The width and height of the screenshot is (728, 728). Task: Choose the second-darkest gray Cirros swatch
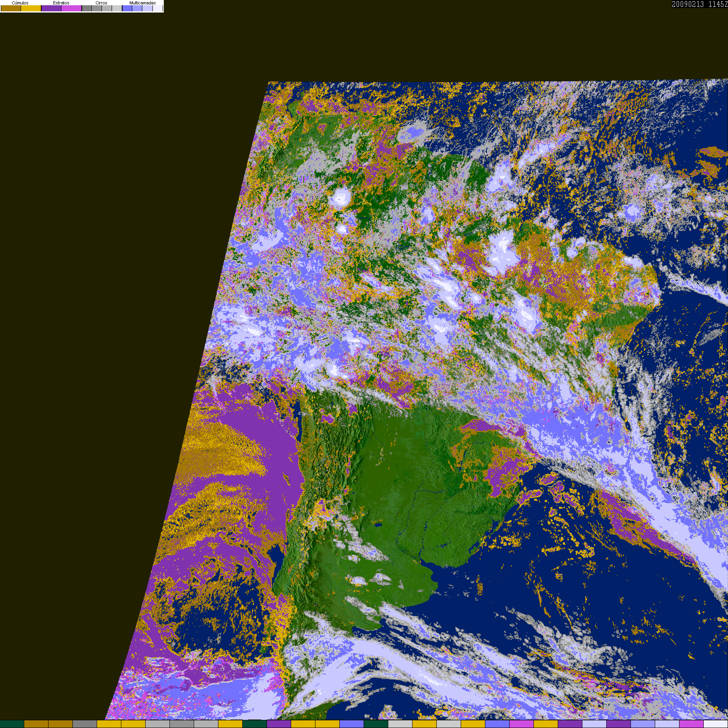tap(97, 8)
